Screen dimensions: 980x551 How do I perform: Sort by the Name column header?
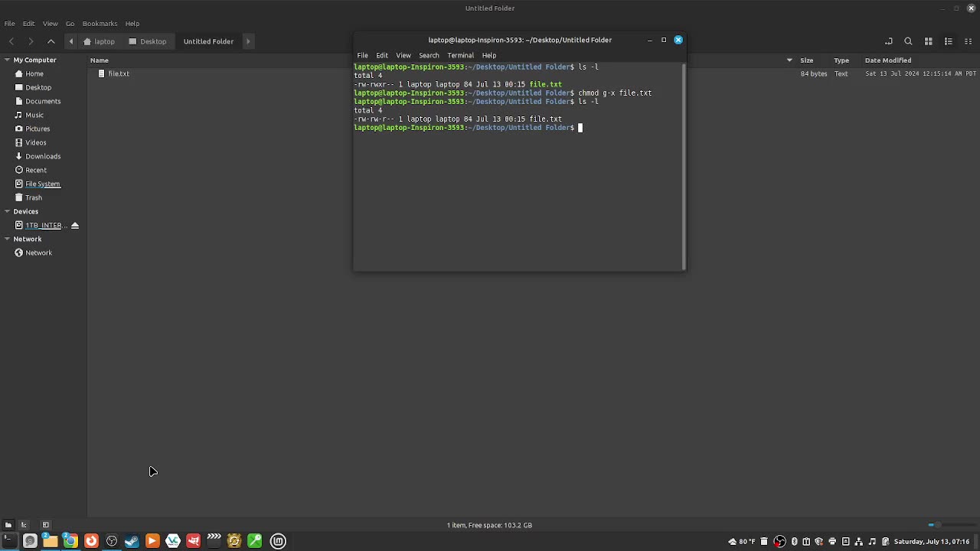tap(100, 60)
